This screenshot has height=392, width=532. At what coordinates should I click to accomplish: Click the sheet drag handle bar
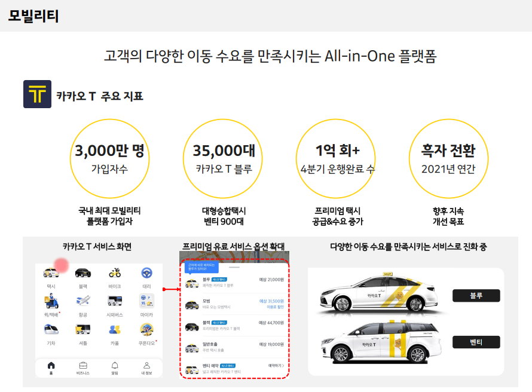234,267
